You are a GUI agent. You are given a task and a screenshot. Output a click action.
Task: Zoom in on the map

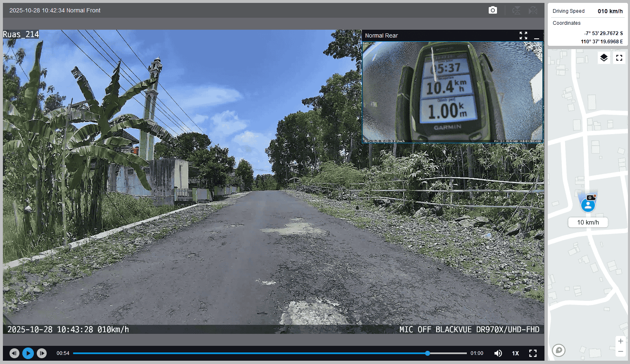click(620, 341)
